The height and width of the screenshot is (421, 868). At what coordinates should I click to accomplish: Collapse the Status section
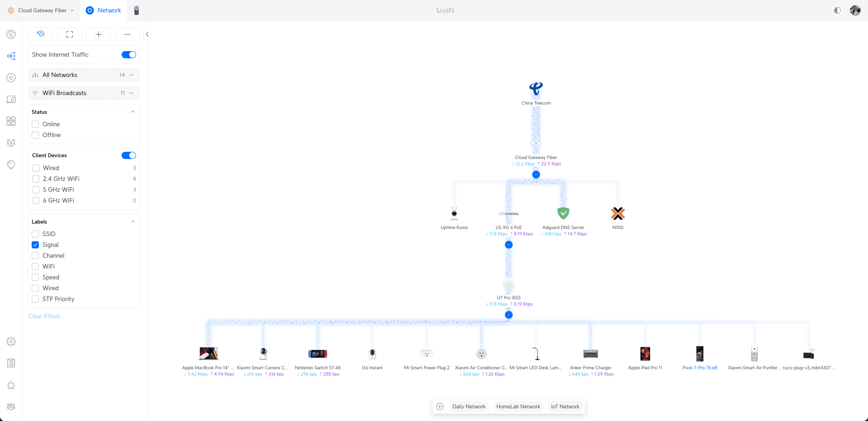133,112
